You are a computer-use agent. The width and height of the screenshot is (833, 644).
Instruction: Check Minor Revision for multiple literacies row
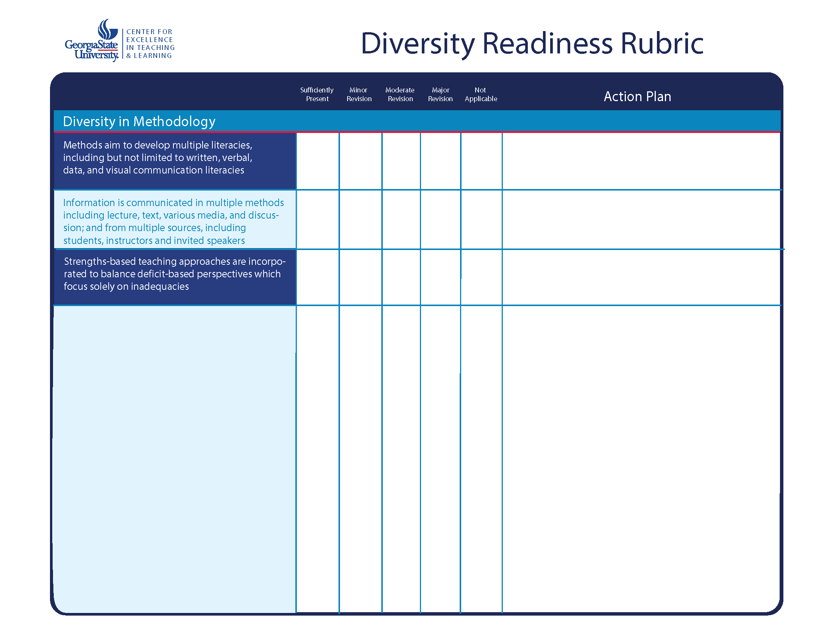click(360, 161)
